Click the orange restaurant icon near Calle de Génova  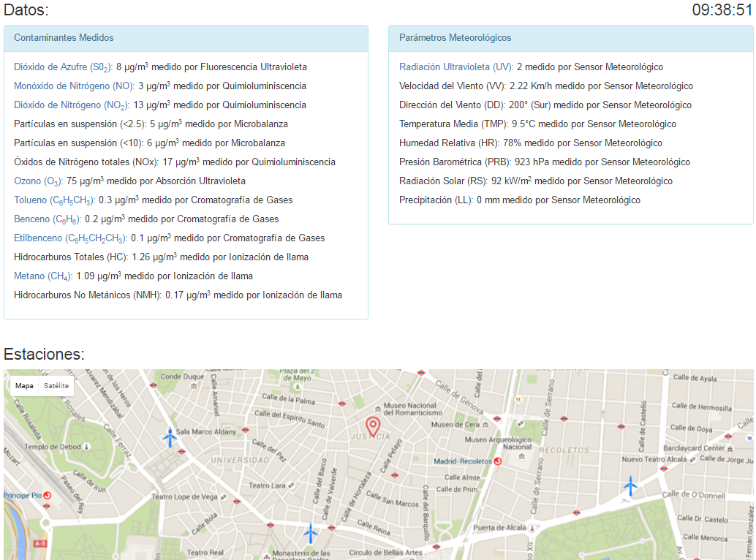pyautogui.click(x=518, y=400)
